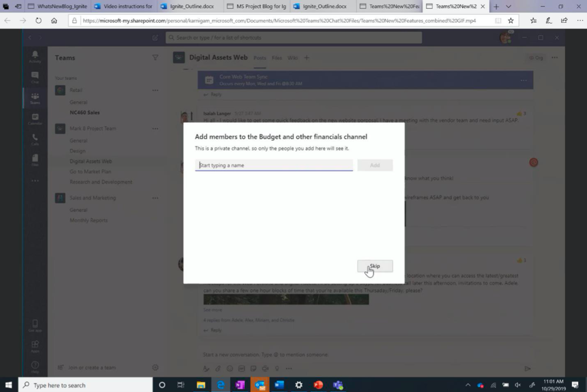Image resolution: width=587 pixels, height=392 pixels.
Task: Select the NC460 Sales channel
Action: point(85,112)
